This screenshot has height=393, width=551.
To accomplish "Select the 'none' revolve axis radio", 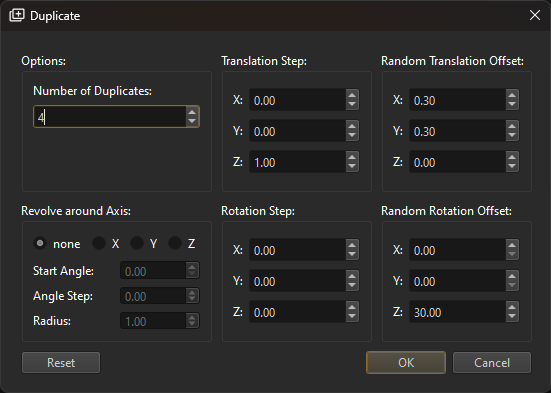I will click(x=40, y=243).
